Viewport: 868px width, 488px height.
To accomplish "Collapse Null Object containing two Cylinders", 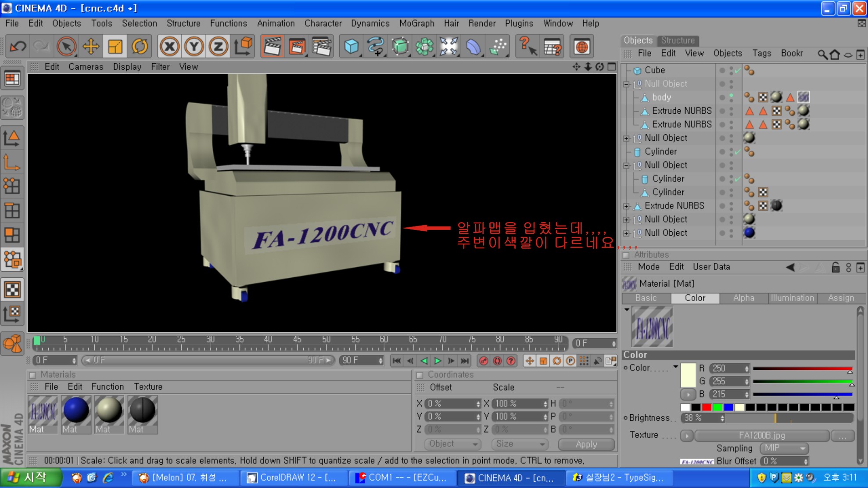I will [x=627, y=165].
